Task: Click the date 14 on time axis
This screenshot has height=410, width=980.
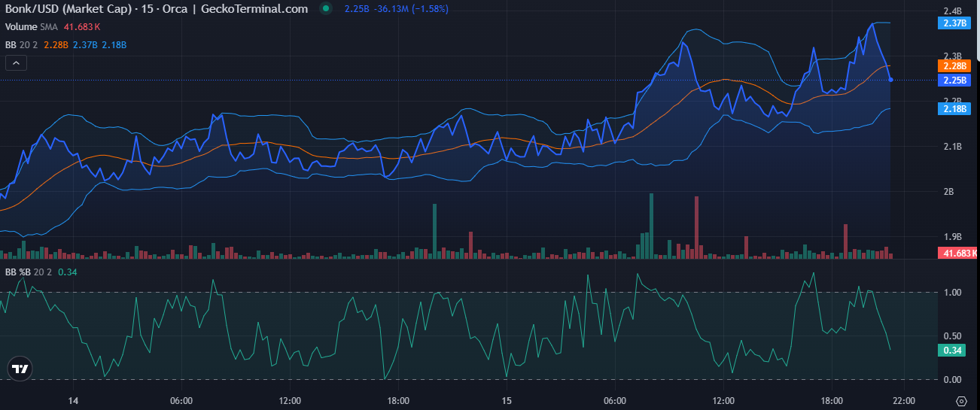Action: (73, 400)
